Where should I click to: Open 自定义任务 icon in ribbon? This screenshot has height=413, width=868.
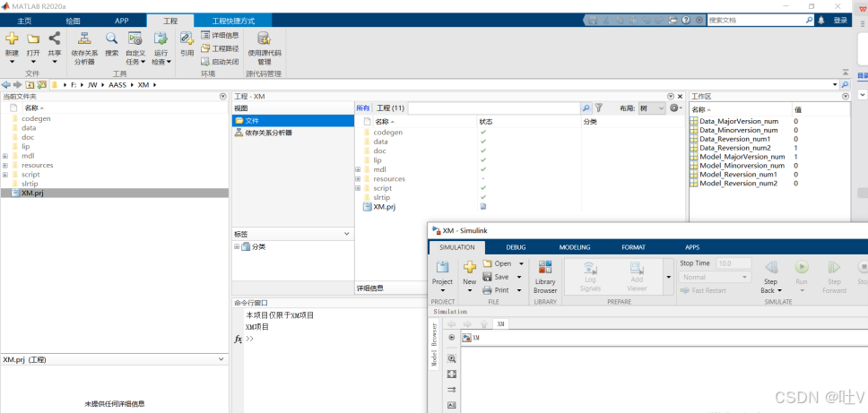click(135, 39)
